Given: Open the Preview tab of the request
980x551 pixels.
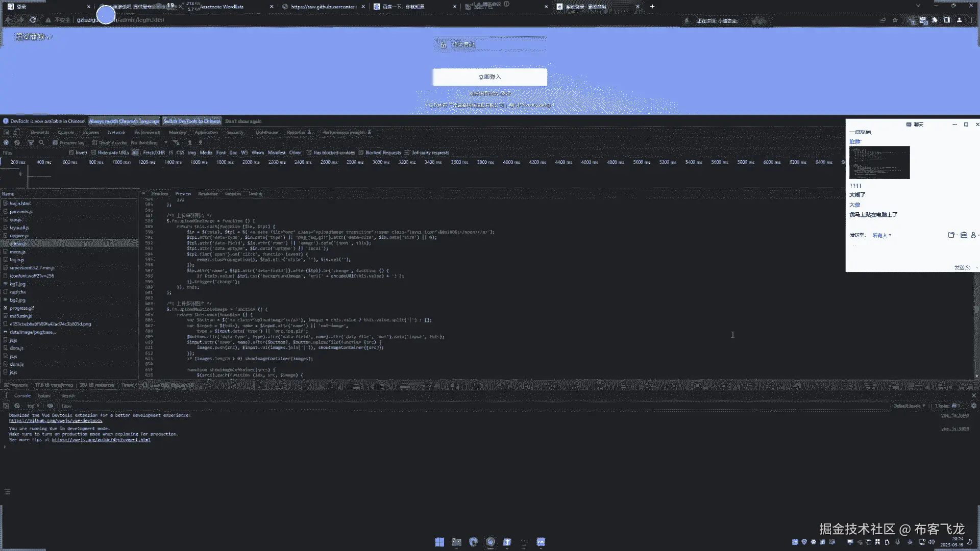Looking at the screenshot, I should (183, 194).
